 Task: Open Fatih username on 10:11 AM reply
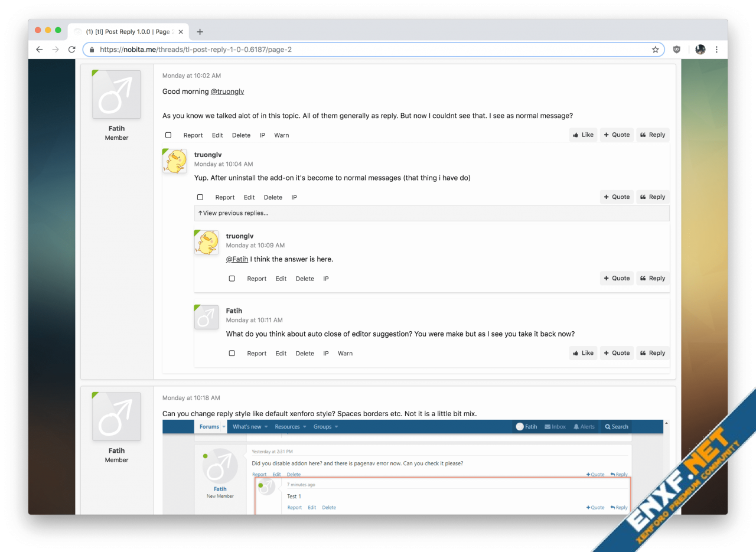(234, 311)
